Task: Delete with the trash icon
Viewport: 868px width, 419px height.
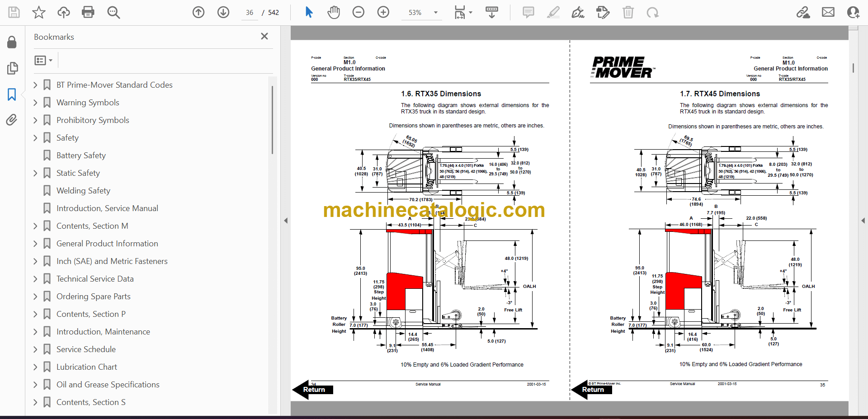Action: (x=628, y=12)
